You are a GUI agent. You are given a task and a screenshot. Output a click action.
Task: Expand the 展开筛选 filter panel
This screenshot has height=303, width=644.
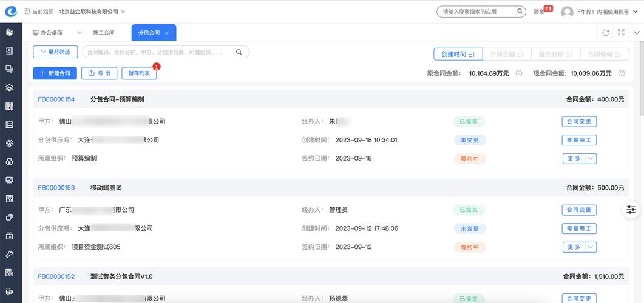coord(55,52)
